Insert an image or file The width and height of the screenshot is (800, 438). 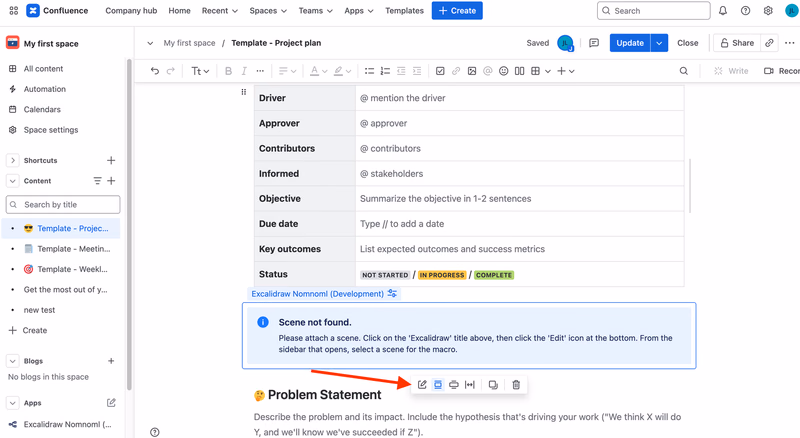click(x=472, y=71)
